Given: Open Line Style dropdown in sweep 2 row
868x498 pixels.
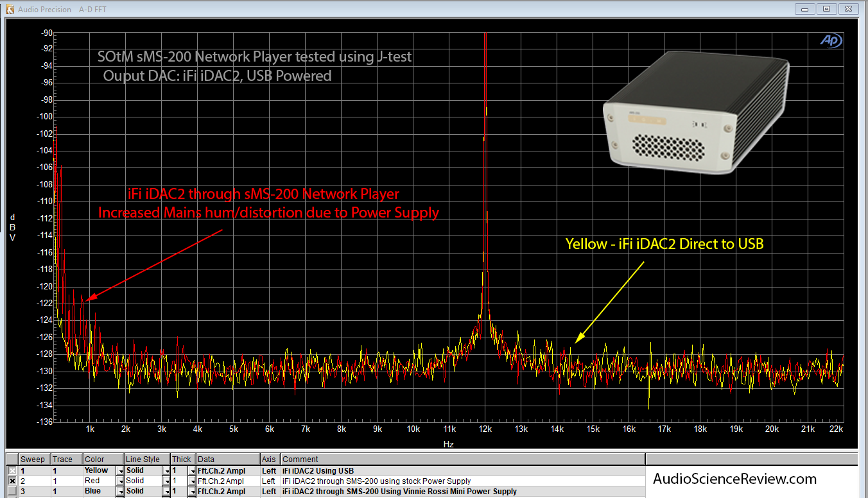Looking at the screenshot, I should click(166, 481).
